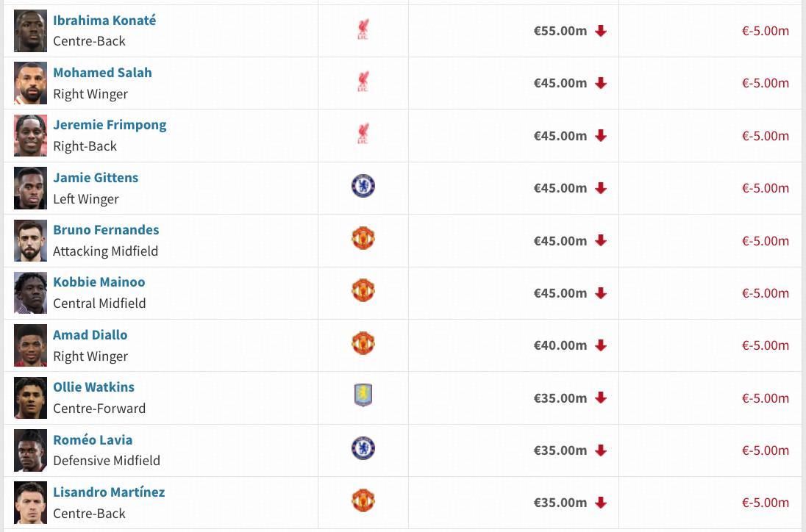
Task: Click Chelsea crest in Roméo Lavia row
Action: 363,448
